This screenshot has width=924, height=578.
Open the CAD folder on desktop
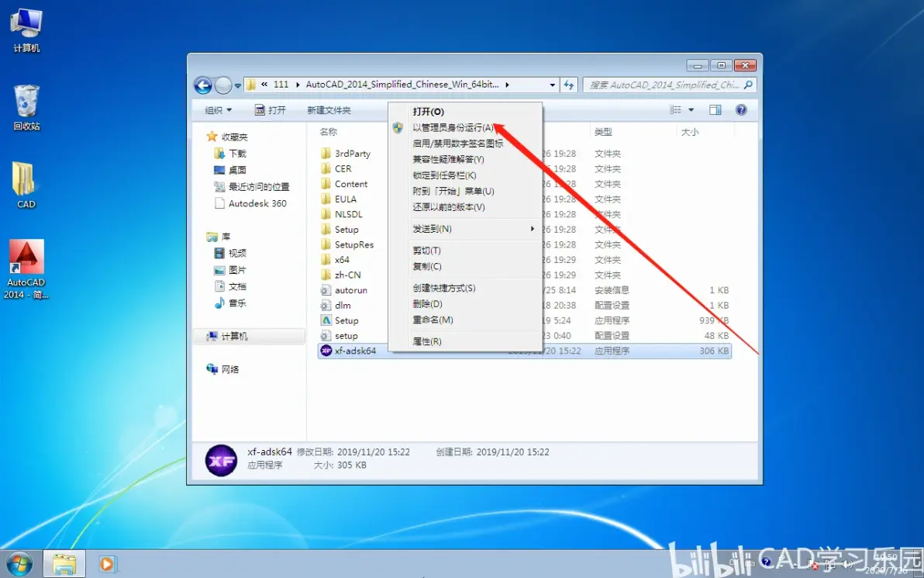pos(26,185)
